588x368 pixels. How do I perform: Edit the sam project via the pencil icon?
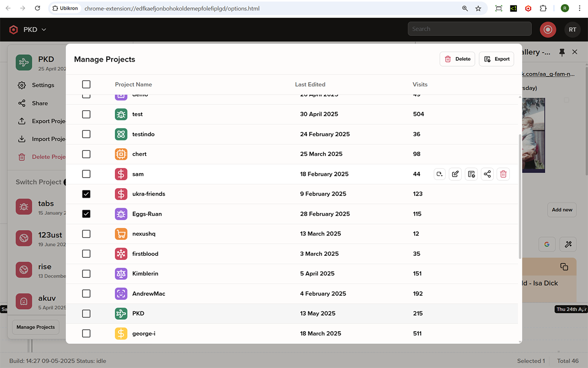[x=455, y=174]
